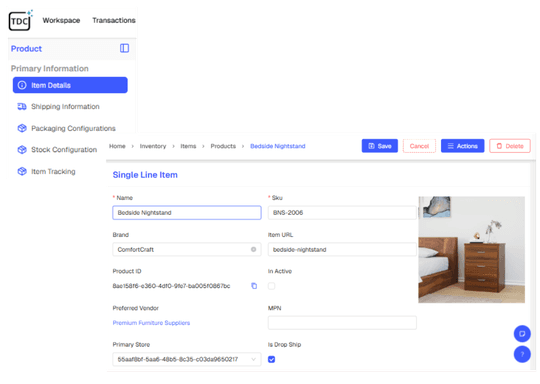Screen dimensions: 540x384
Task: Open the chat floating round button
Action: [x=522, y=334]
